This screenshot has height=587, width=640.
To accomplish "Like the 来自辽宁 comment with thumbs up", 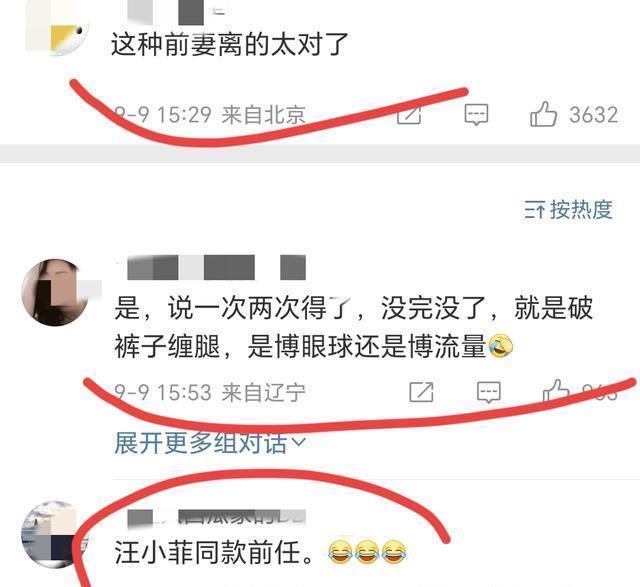I will click(x=556, y=392).
